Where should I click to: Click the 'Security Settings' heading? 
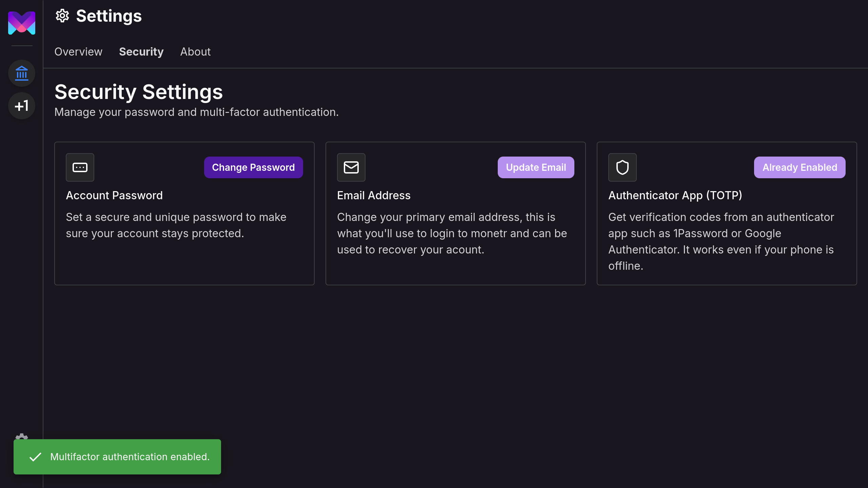point(139,92)
